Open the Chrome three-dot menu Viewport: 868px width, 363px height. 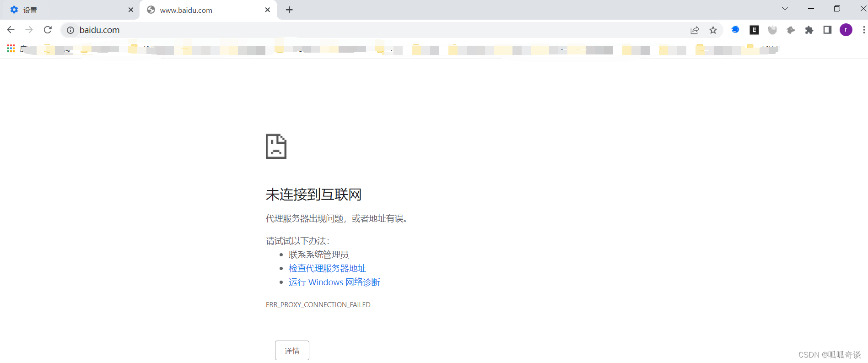click(863, 30)
